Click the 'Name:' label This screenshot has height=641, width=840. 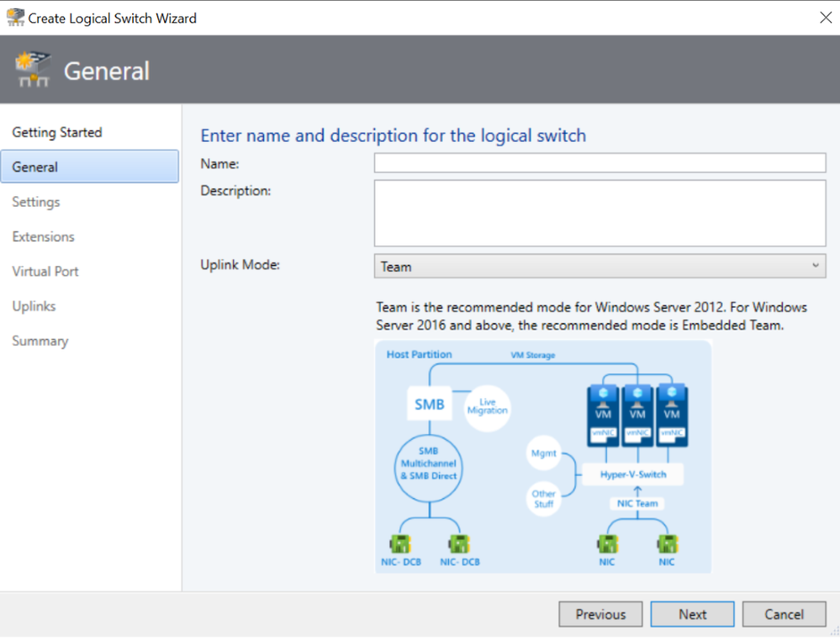pyautogui.click(x=219, y=164)
